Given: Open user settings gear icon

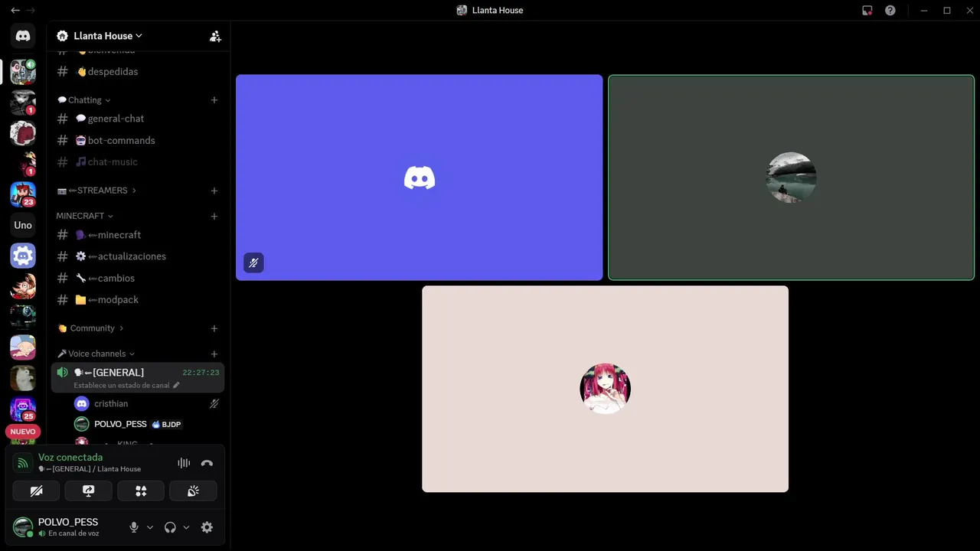Looking at the screenshot, I should click(x=207, y=527).
